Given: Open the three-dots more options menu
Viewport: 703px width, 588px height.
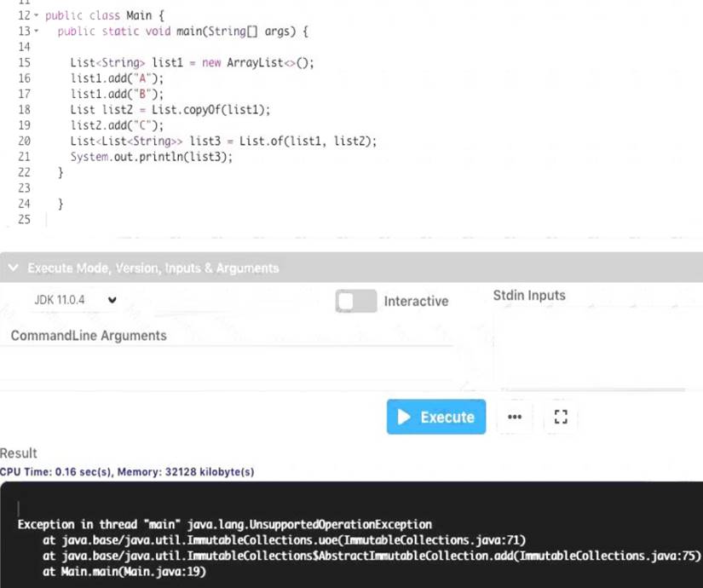Looking at the screenshot, I should (514, 417).
